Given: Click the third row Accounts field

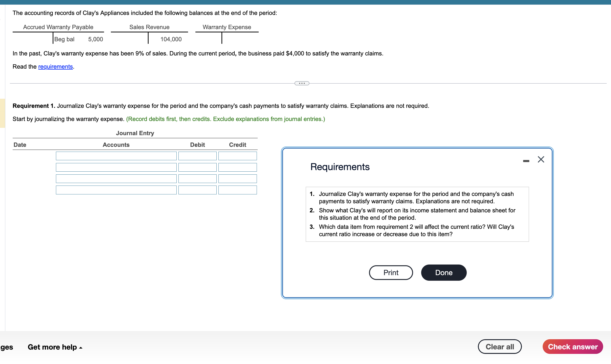Looking at the screenshot, I should click(116, 178).
